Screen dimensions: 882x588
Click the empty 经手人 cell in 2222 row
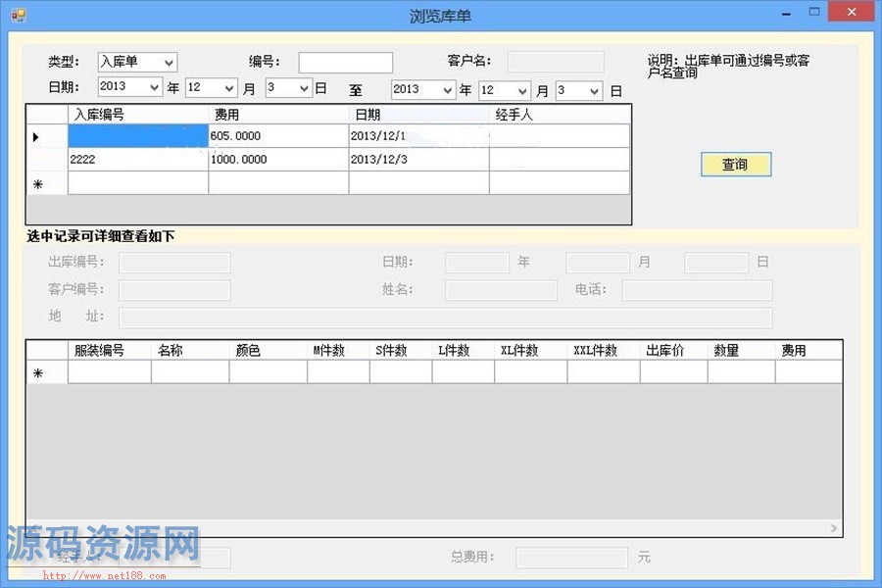tap(560, 160)
